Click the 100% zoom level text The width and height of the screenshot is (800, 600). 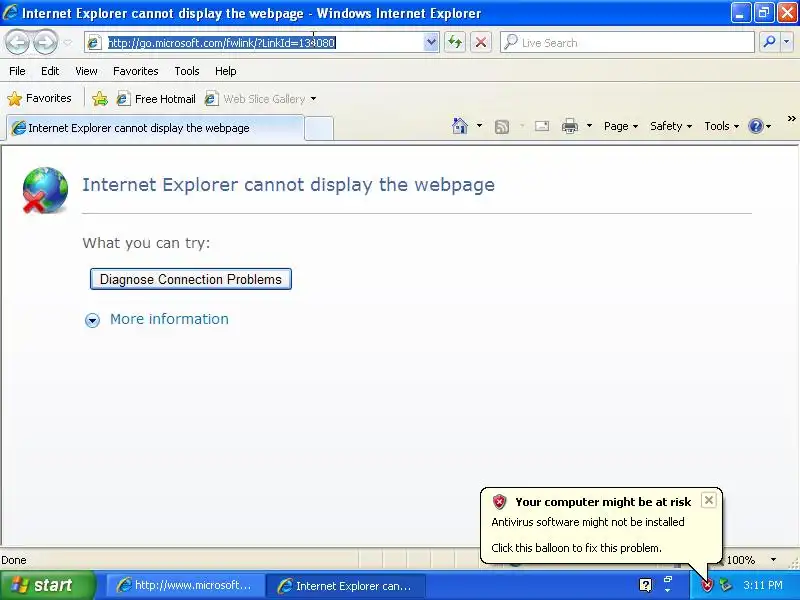(x=740, y=560)
